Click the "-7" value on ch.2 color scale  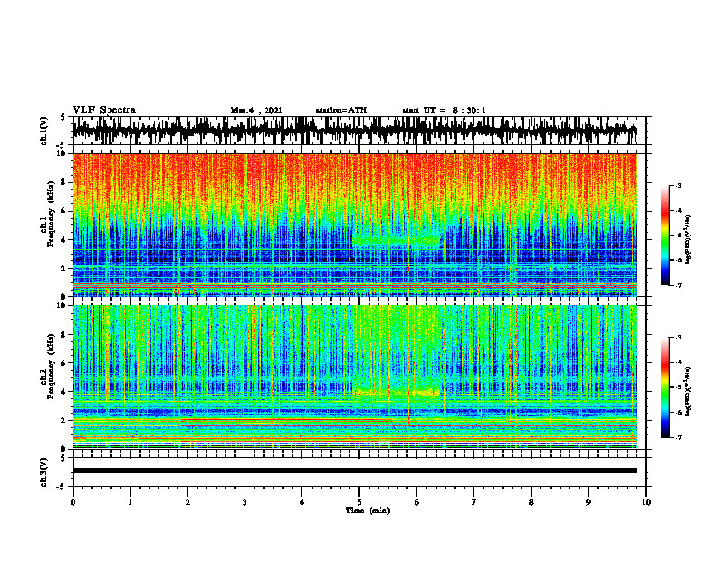(678, 438)
